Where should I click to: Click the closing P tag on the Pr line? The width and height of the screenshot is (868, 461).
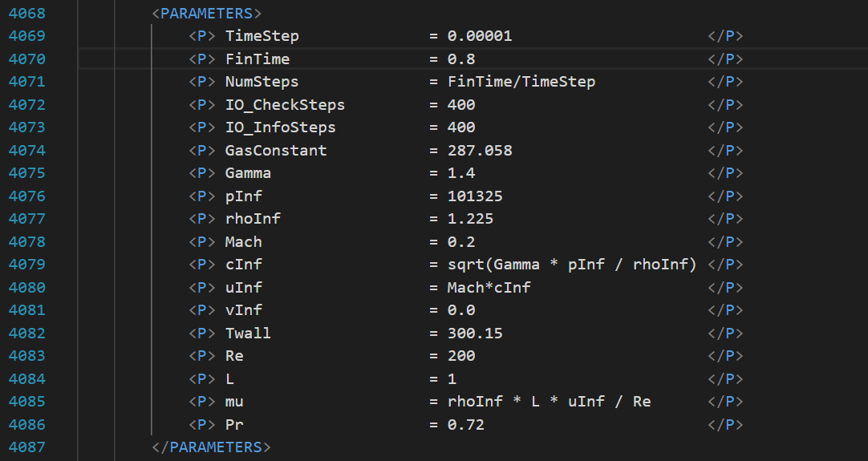(725, 425)
